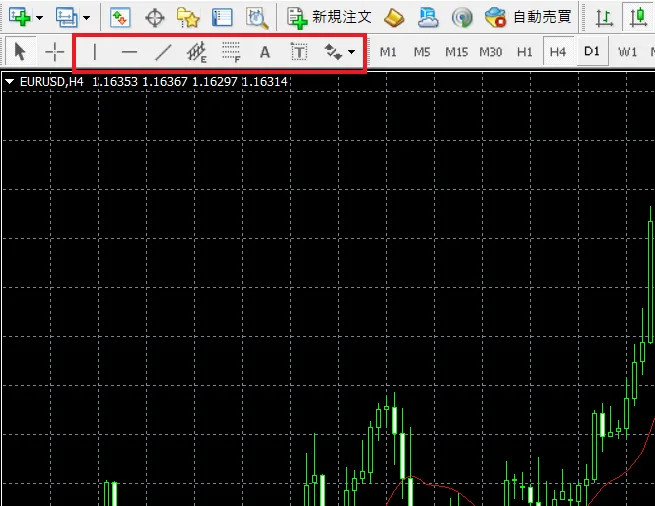Viewport: 655px width, 506px height.
Task: Activate the text tool (A icon)
Action: pyautogui.click(x=265, y=52)
